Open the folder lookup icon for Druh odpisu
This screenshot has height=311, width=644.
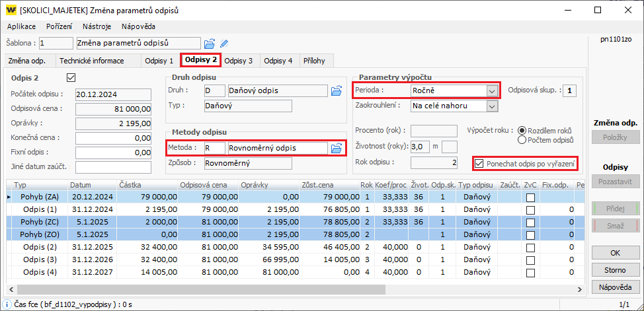click(336, 90)
